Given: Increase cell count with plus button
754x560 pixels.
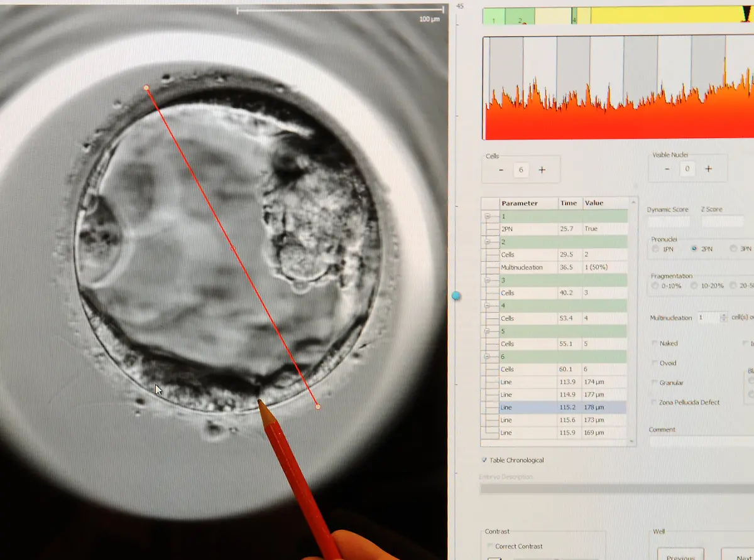Looking at the screenshot, I should pyautogui.click(x=542, y=170).
